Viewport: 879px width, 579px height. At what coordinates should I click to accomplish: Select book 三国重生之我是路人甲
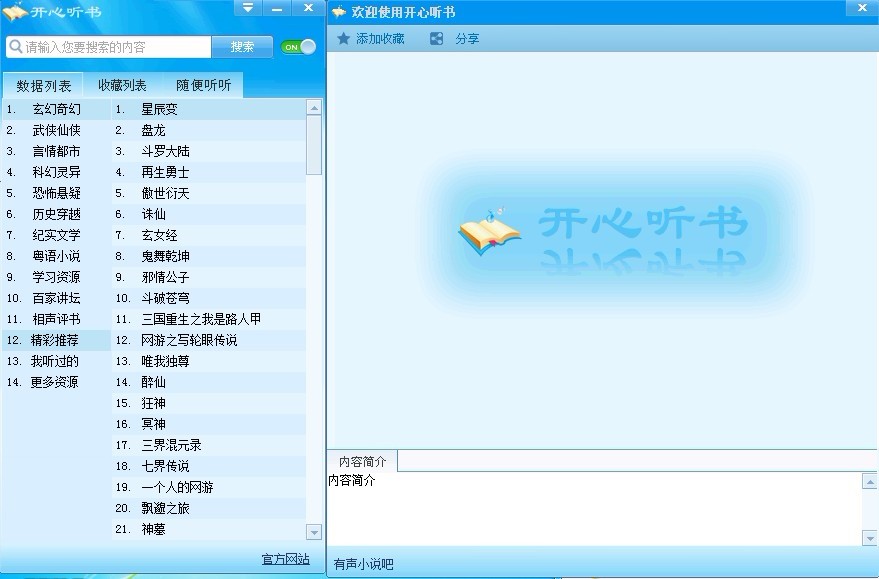pyautogui.click(x=209, y=319)
